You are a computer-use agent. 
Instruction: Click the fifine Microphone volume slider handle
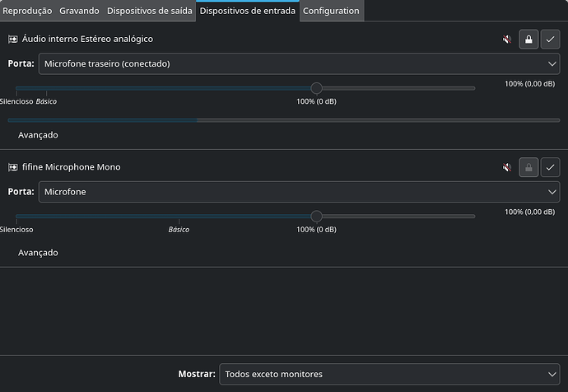coord(316,217)
